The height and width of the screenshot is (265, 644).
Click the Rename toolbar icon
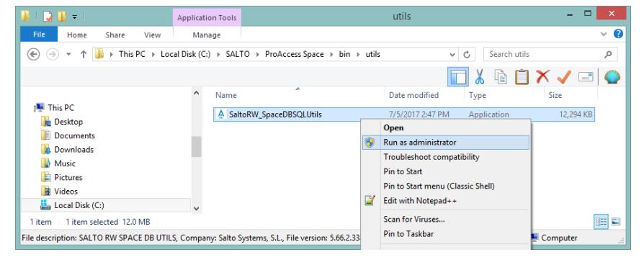(x=586, y=77)
